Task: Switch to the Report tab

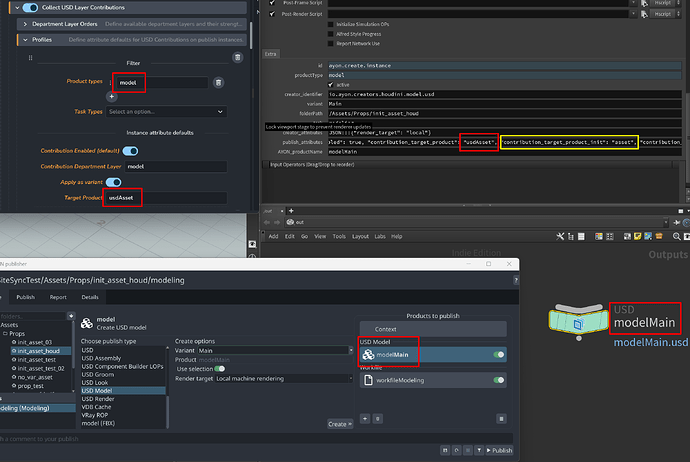Action: click(x=58, y=297)
